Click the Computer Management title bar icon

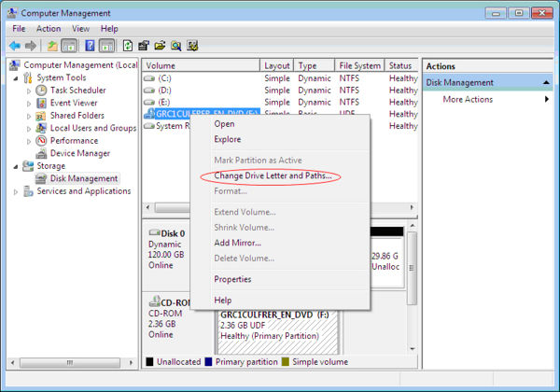(x=12, y=13)
